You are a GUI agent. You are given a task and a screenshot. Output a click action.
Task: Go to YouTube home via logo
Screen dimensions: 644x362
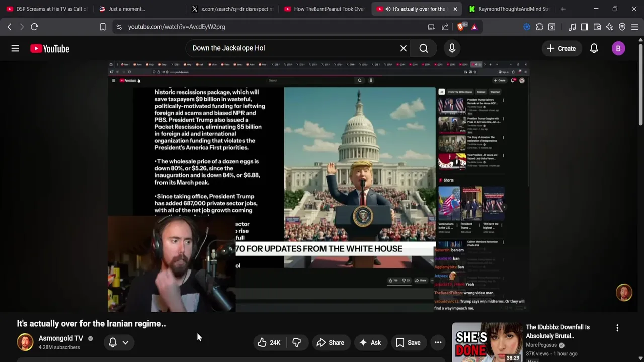coord(49,48)
